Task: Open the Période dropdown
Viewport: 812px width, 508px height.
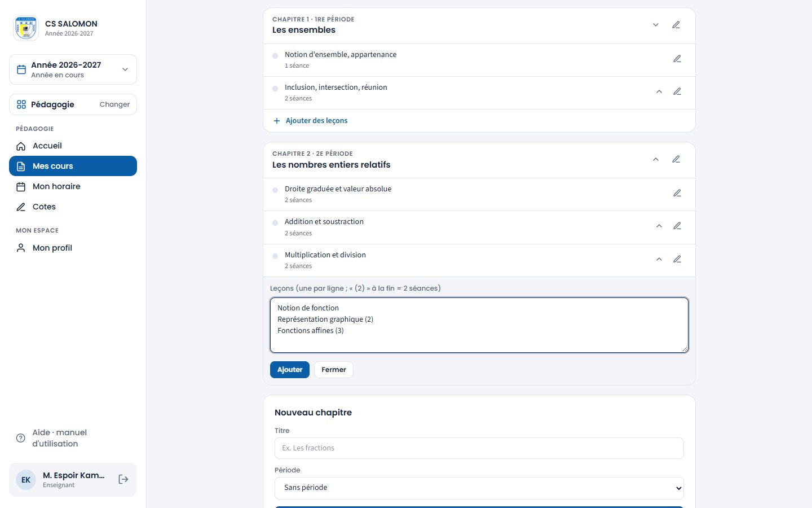Action: click(x=479, y=488)
